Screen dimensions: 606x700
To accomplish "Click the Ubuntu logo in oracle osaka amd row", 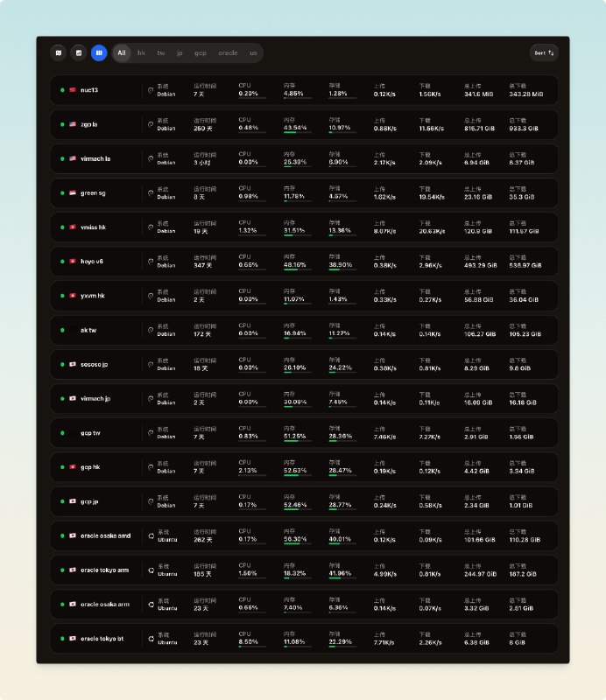I will 151,535.
